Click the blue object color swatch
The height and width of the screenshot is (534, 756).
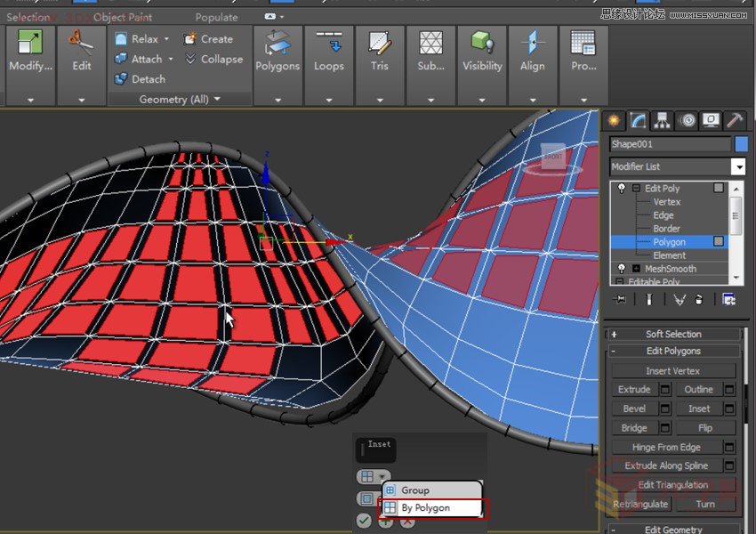pyautogui.click(x=741, y=144)
